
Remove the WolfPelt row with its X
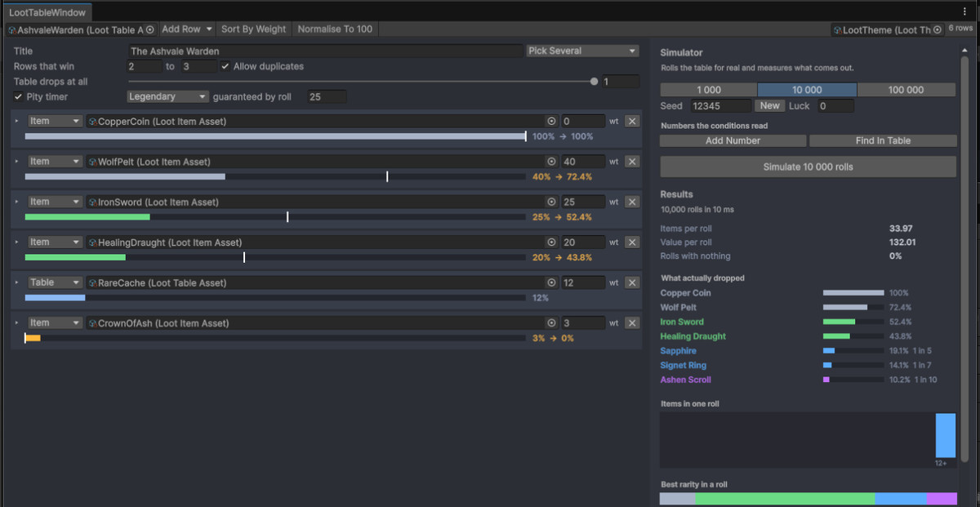(632, 162)
